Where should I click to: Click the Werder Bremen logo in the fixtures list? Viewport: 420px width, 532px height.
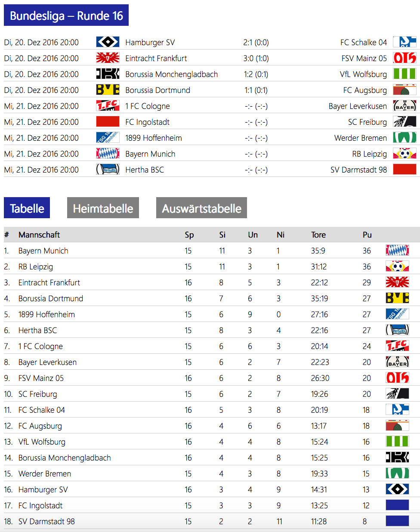pyautogui.click(x=405, y=138)
